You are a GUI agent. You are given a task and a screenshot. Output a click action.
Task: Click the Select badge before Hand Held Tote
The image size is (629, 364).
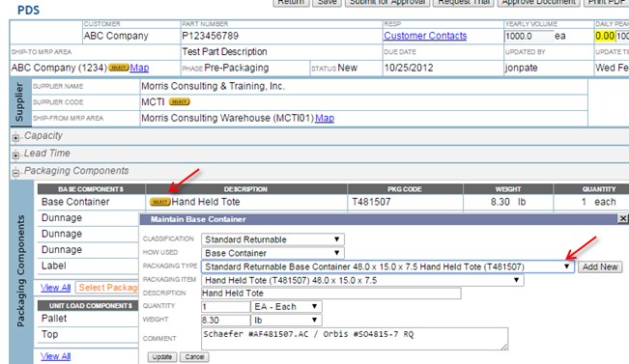(x=159, y=202)
